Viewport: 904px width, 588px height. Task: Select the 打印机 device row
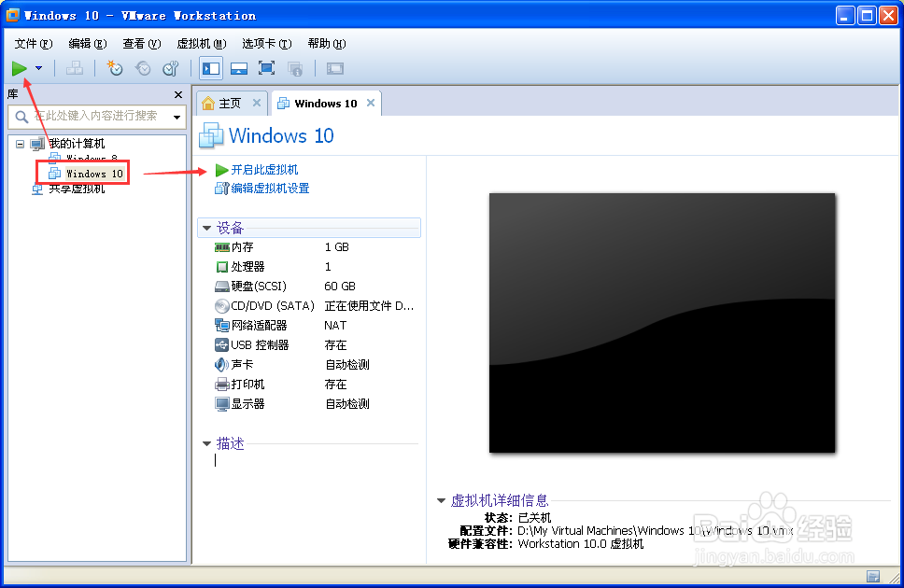[x=316, y=385]
